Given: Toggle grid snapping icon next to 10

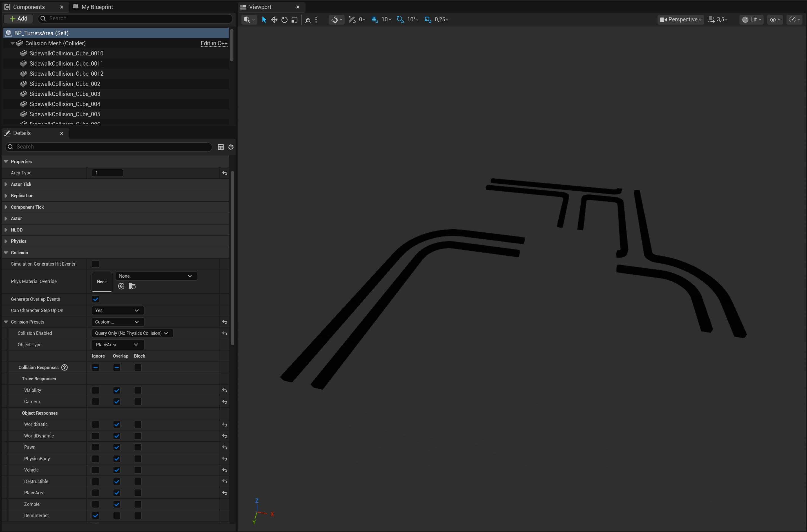Looking at the screenshot, I should click(374, 20).
